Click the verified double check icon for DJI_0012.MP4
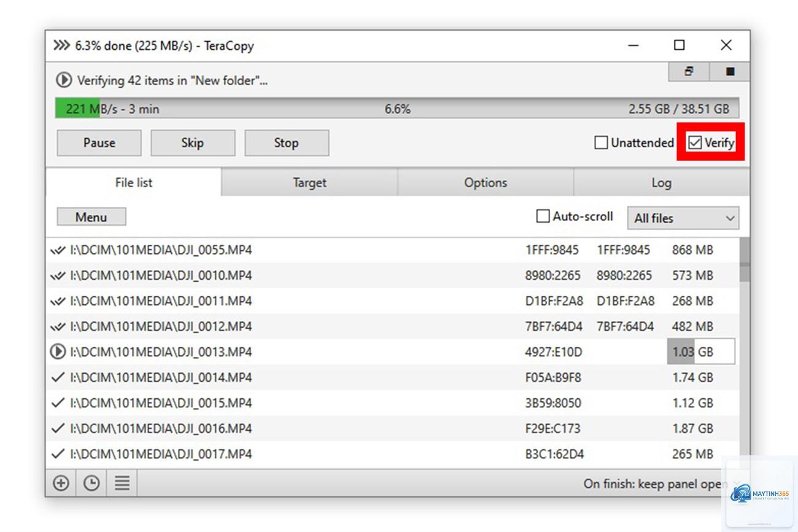This screenshot has height=532, width=798. coord(58,326)
